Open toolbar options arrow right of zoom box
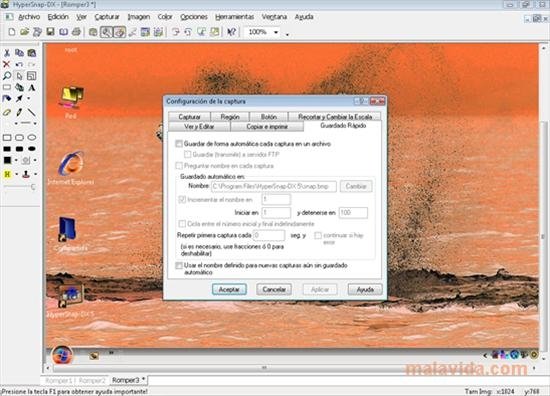The image size is (550, 396). click(x=288, y=34)
